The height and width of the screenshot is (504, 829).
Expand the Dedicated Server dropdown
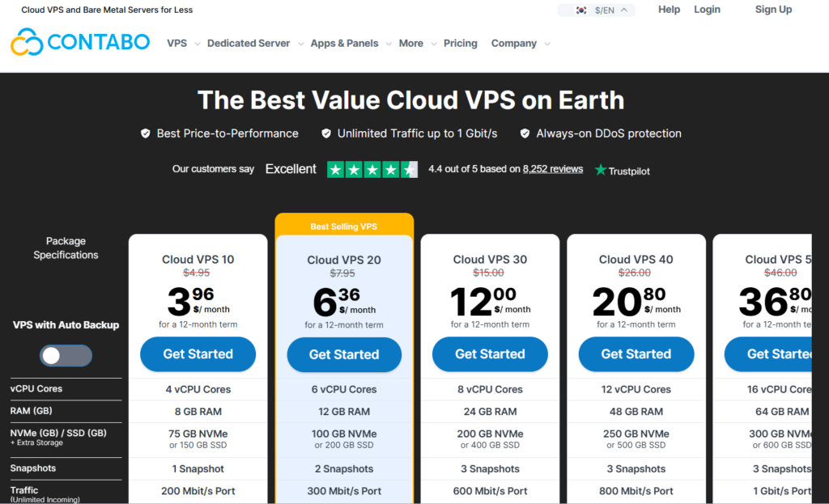click(x=254, y=44)
